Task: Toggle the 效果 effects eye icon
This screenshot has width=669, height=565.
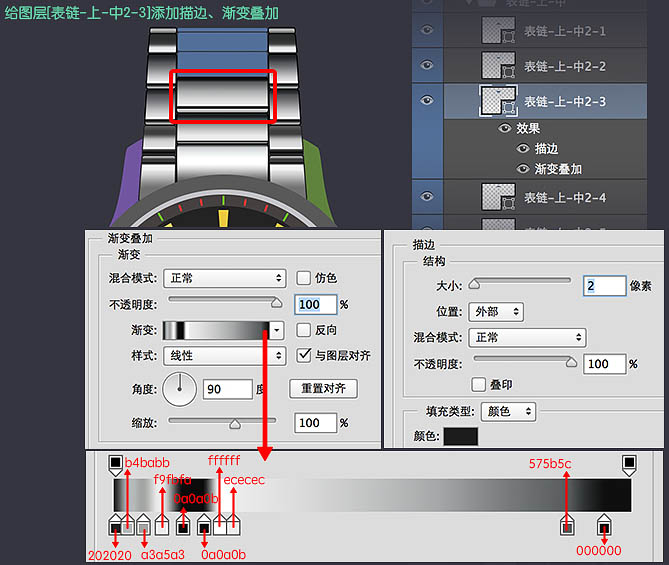Action: click(x=505, y=128)
